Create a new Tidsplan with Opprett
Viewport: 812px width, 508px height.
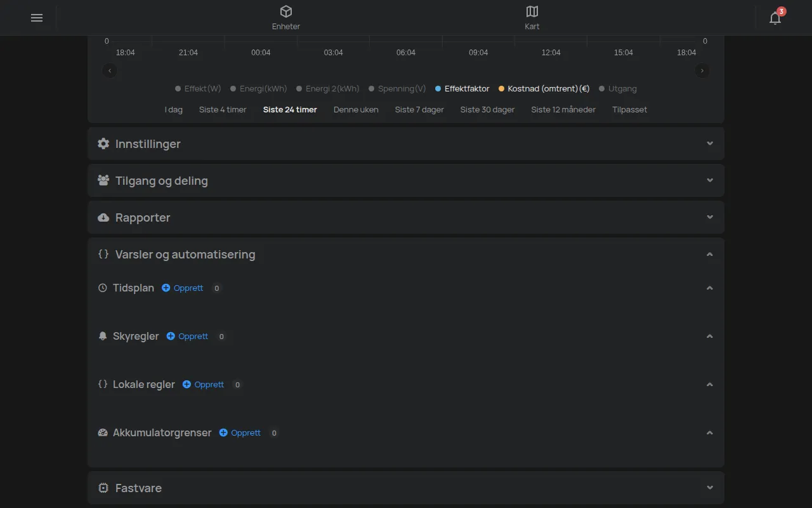click(183, 288)
